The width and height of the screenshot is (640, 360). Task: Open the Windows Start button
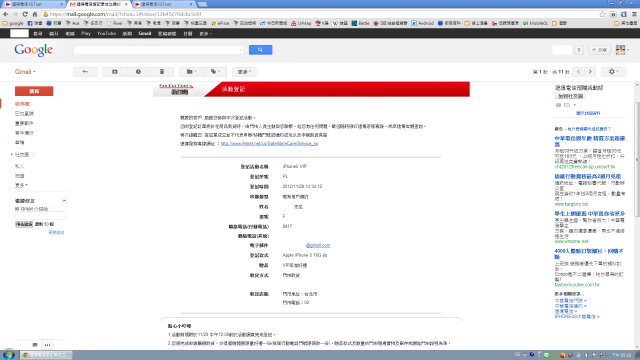(x=9, y=355)
